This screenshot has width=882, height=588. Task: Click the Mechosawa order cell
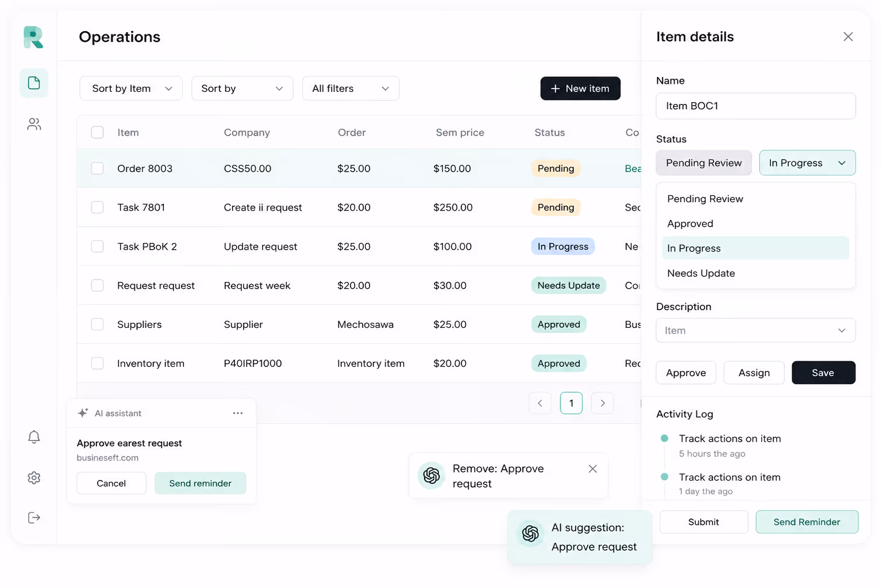click(x=365, y=324)
